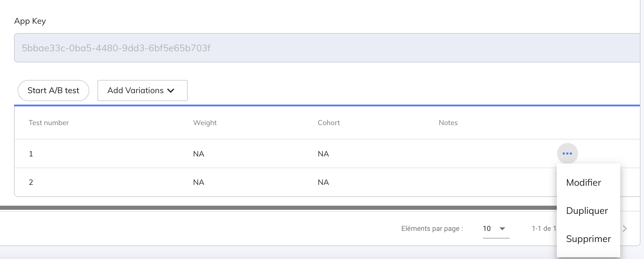Image resolution: width=644 pixels, height=259 pixels.
Task: Click the chevron on Add Variations
Action: 171,91
